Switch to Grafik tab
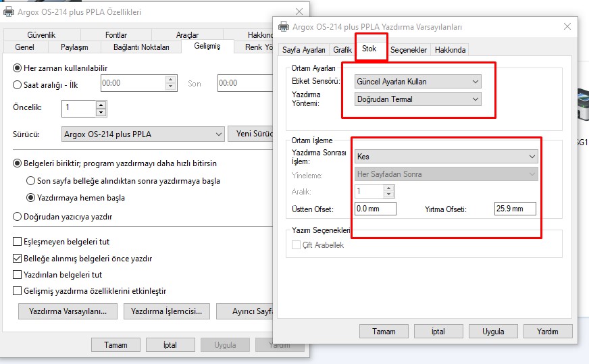Viewport: 589px width, 364px height. (342, 49)
